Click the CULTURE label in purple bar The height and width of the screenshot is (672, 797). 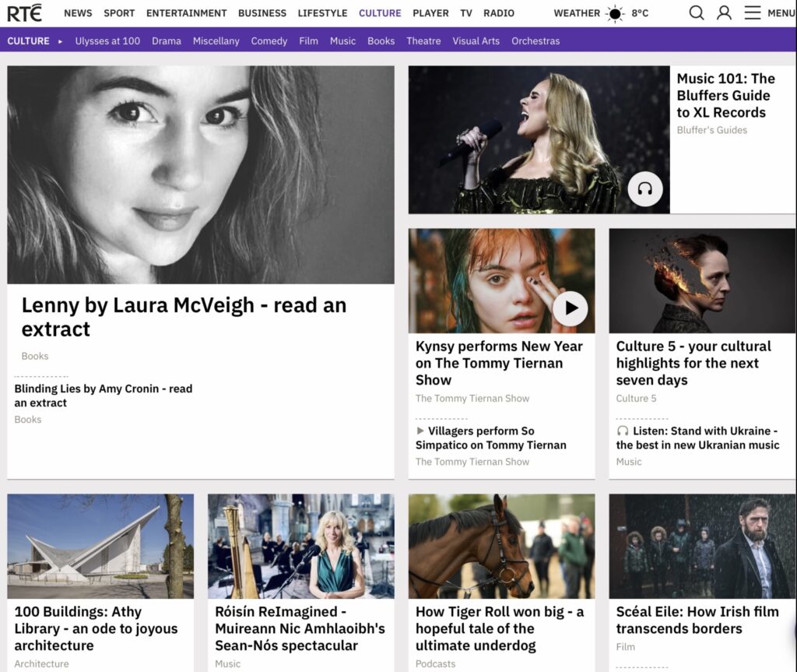[x=29, y=41]
